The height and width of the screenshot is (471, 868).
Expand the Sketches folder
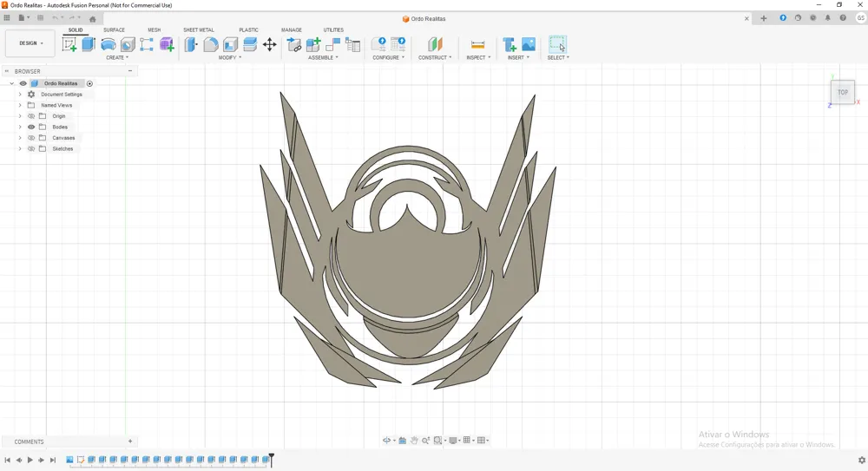[20, 149]
